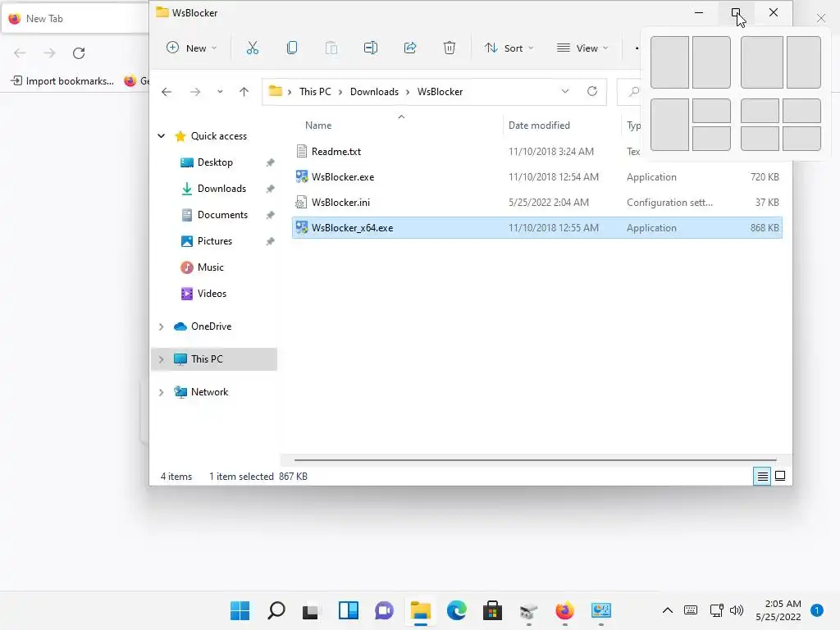840x630 pixels.
Task: Click Import bookmarks in Firefox
Action: tap(62, 81)
